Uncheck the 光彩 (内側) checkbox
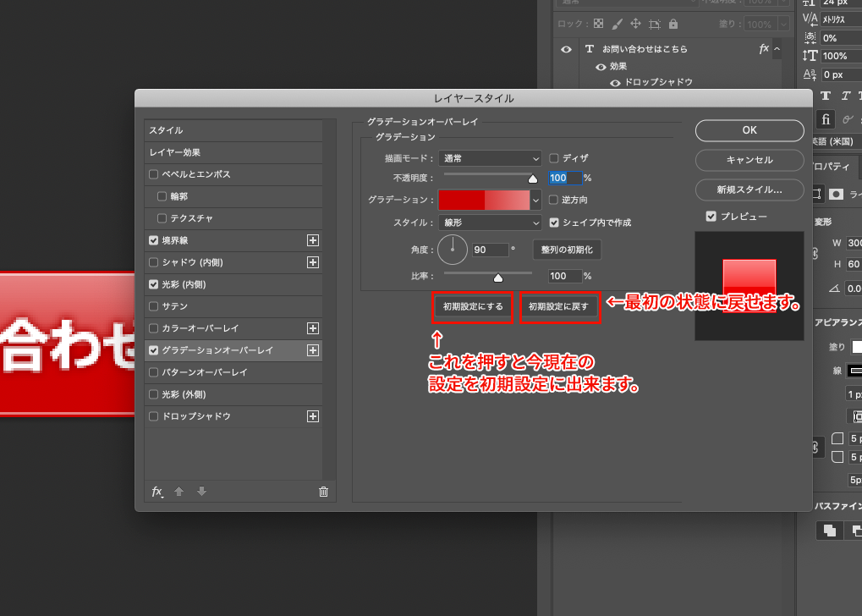The width and height of the screenshot is (862, 616). (x=154, y=284)
